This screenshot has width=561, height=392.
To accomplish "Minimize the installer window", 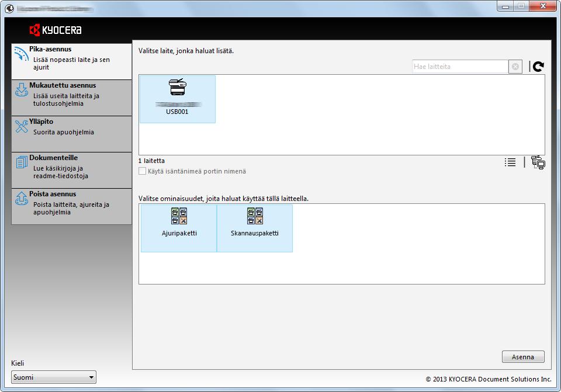I will pos(505,6).
